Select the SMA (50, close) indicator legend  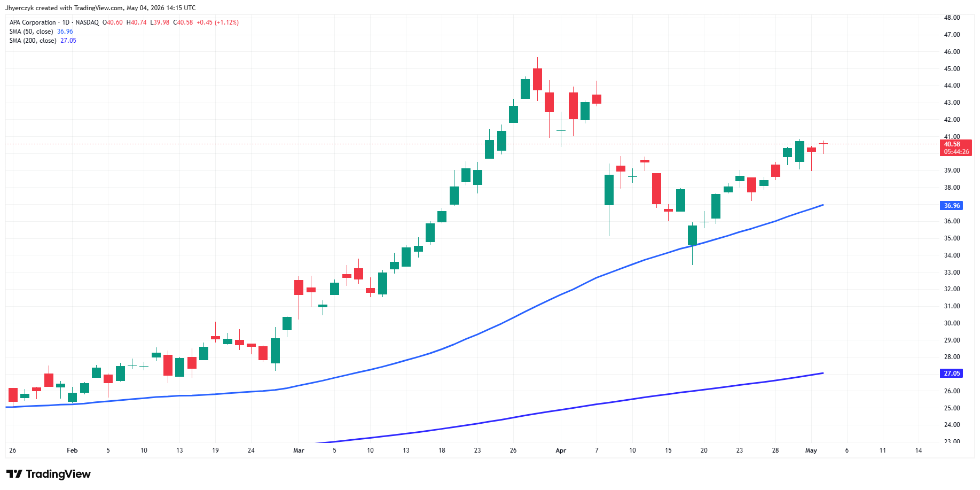pos(31,32)
